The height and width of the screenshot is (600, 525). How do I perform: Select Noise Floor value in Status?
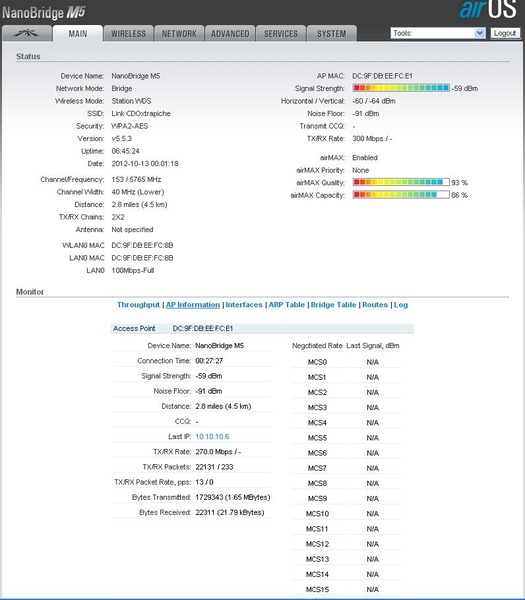pos(365,114)
